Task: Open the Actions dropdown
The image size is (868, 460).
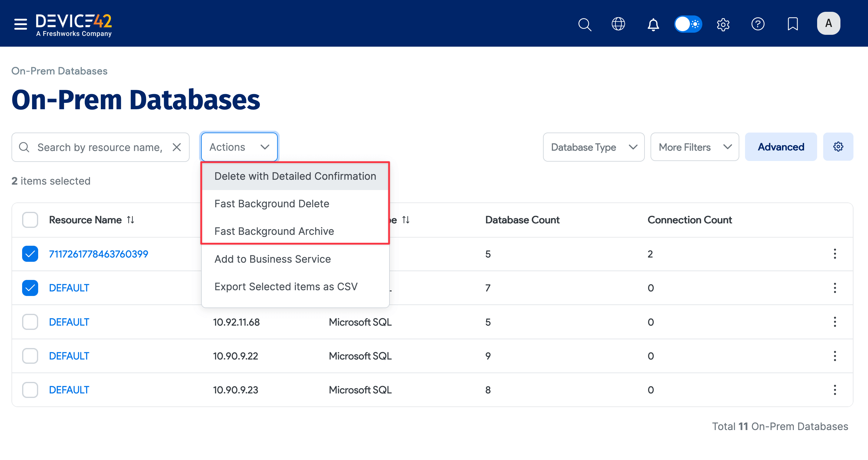Action: click(x=239, y=147)
